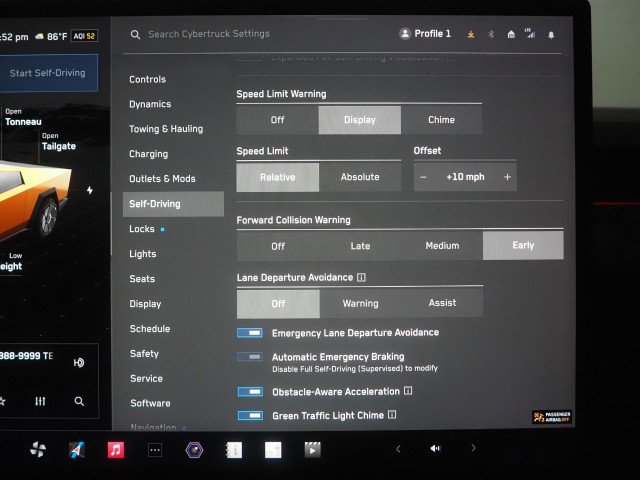This screenshot has height=480, width=640.
Task: Click the search magnifier in settings bar
Action: [135, 35]
